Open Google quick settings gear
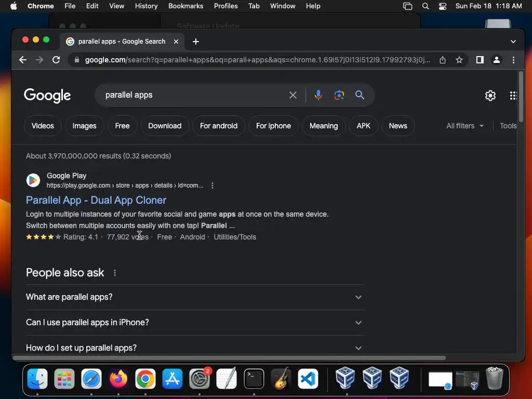Screen dimensions: 532x399 [x=490, y=96]
